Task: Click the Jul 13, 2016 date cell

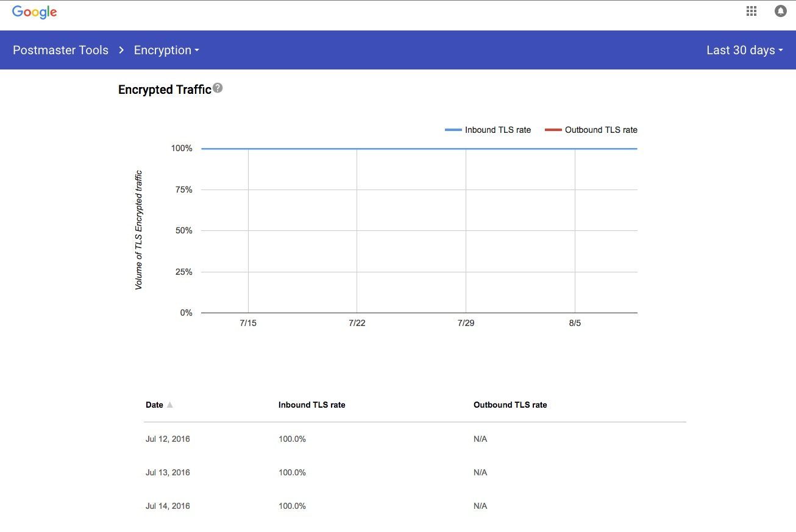Action: 168,472
